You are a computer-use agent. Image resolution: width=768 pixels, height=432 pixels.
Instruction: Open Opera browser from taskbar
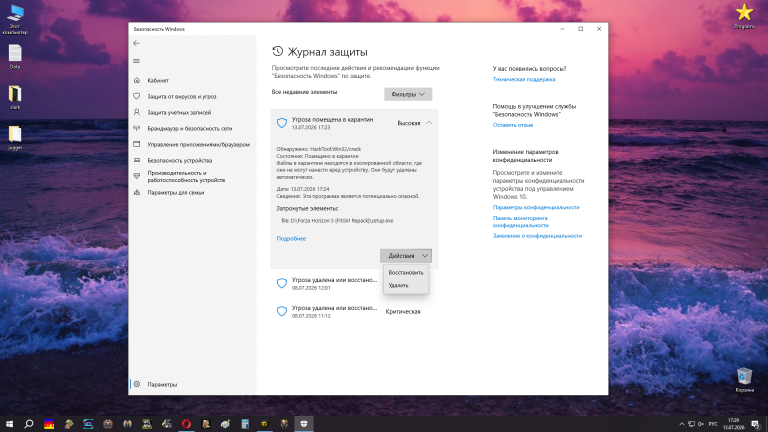pyautogui.click(x=186, y=424)
